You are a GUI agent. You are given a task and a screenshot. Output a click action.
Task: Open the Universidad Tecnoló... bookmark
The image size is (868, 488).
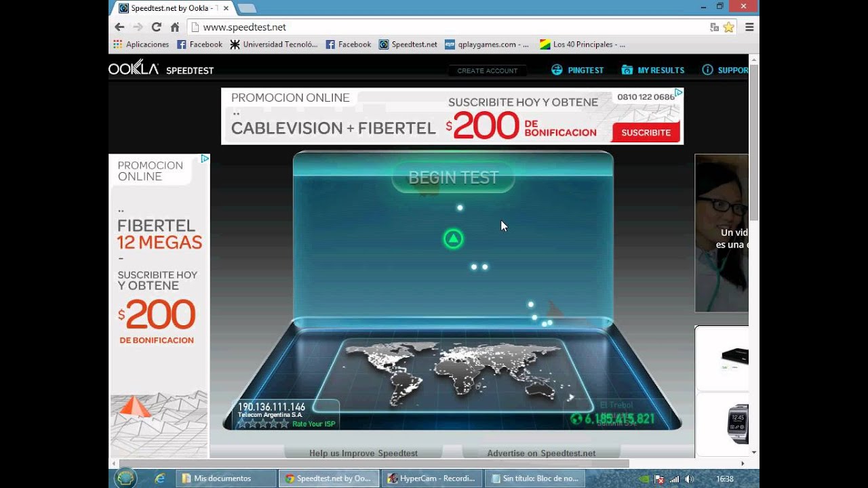pos(274,44)
